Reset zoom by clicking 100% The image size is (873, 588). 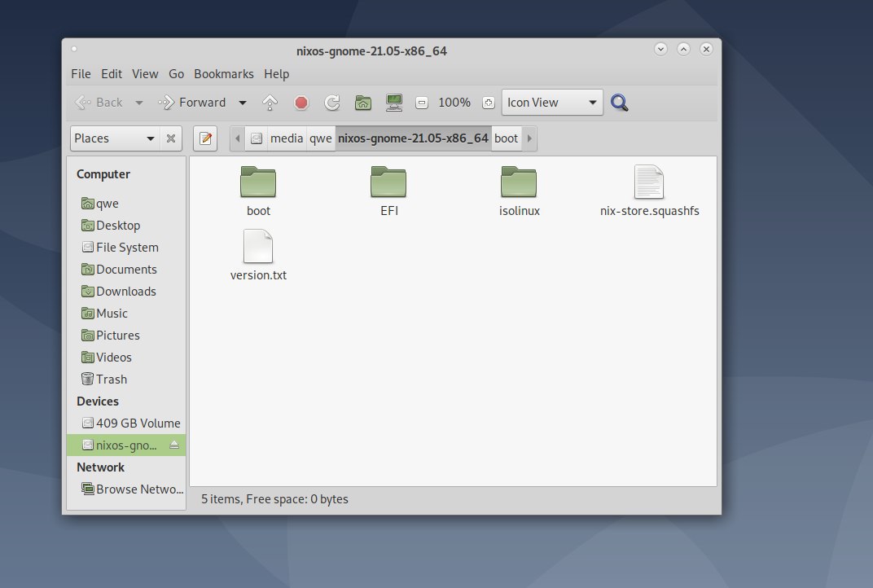point(454,103)
